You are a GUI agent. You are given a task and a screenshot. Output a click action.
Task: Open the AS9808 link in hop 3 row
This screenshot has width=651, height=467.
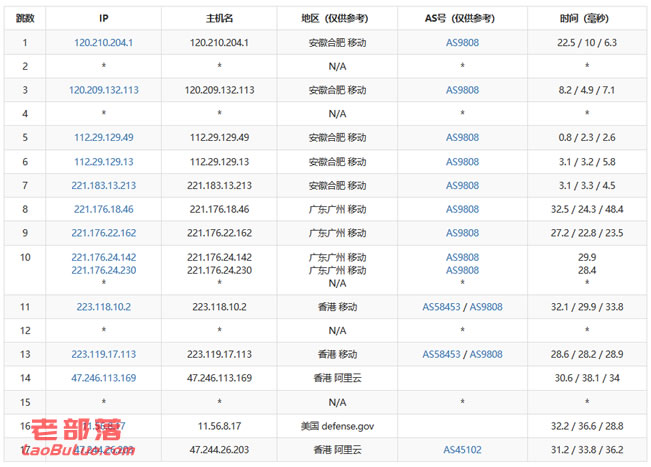462,90
